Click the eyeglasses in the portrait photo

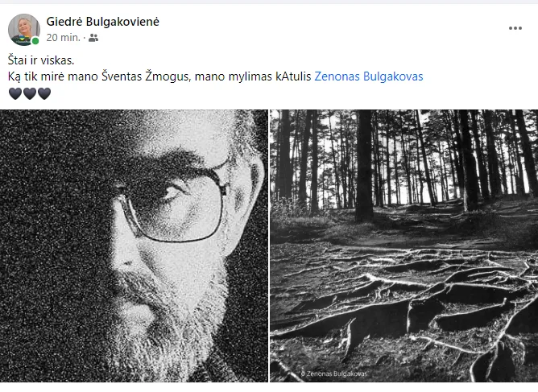(x=175, y=202)
